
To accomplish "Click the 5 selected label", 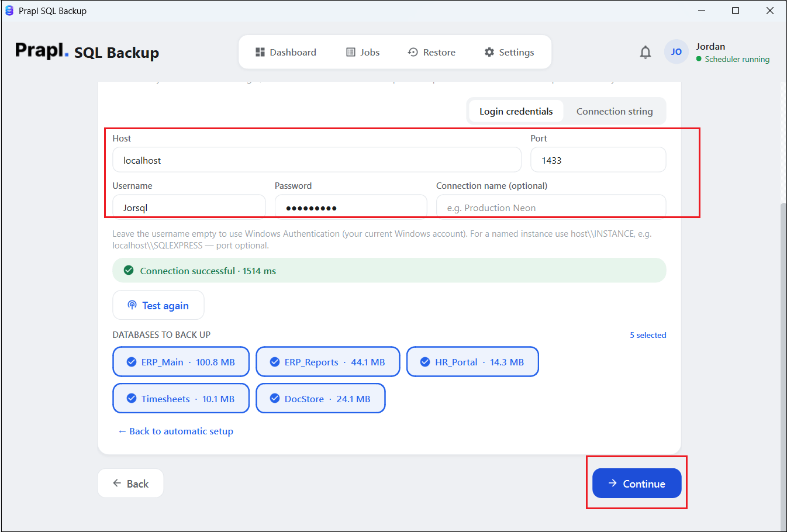I will tap(648, 335).
